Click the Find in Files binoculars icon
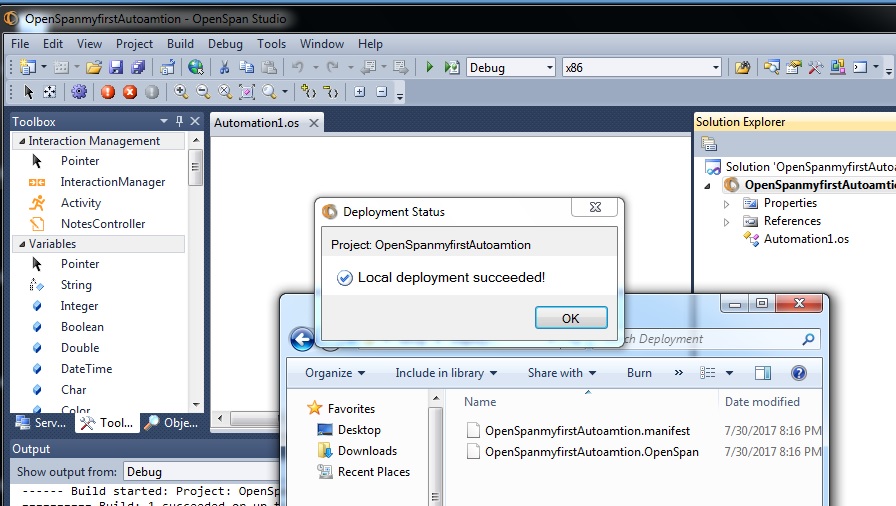Screen dimensions: 896x506 742,67
